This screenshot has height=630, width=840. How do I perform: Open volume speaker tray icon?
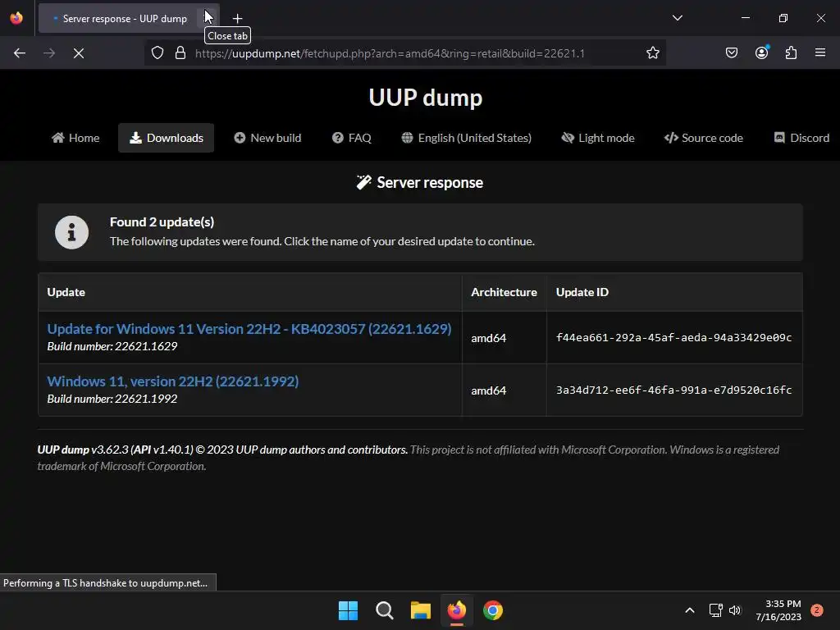(x=735, y=610)
